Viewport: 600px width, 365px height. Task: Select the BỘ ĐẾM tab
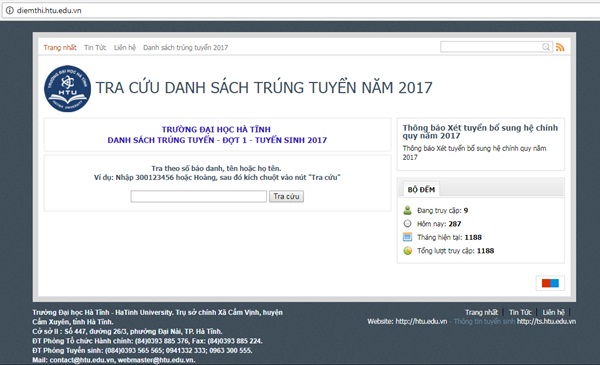pos(421,189)
